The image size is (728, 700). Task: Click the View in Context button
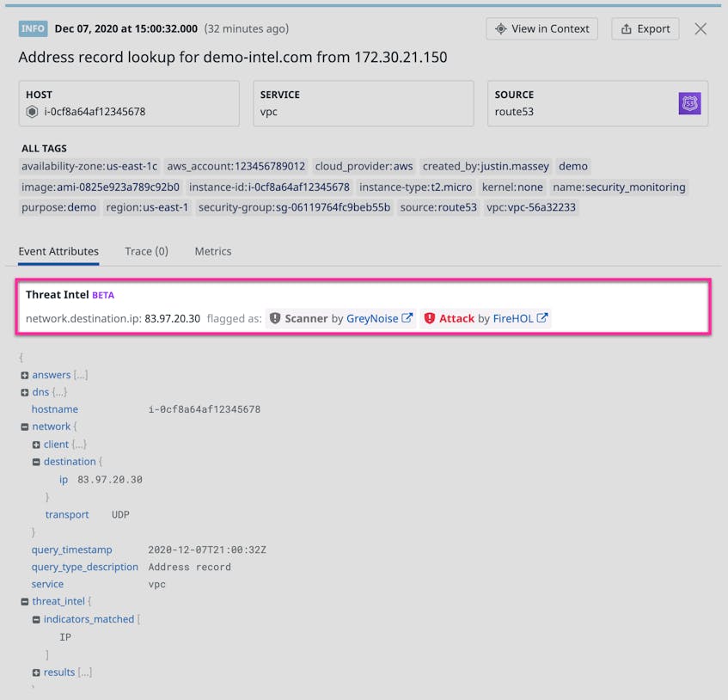541,28
